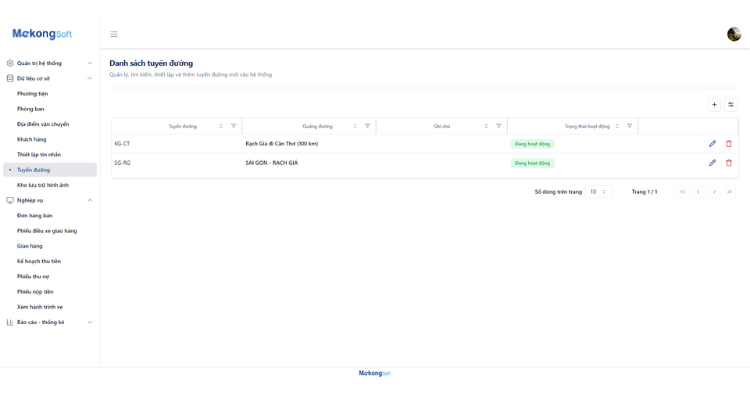Screen dimensions: 750x400
Task: Open user avatar profile menu
Action: coord(734,34)
